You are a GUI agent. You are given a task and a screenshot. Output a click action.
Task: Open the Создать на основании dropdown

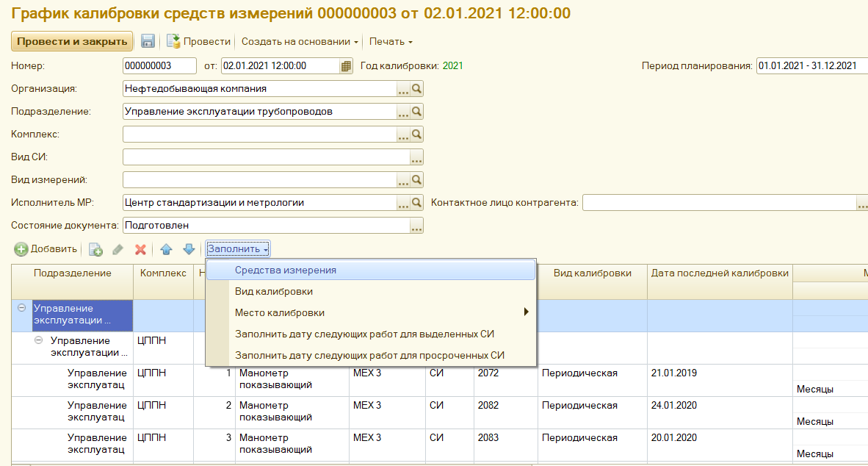coord(300,42)
